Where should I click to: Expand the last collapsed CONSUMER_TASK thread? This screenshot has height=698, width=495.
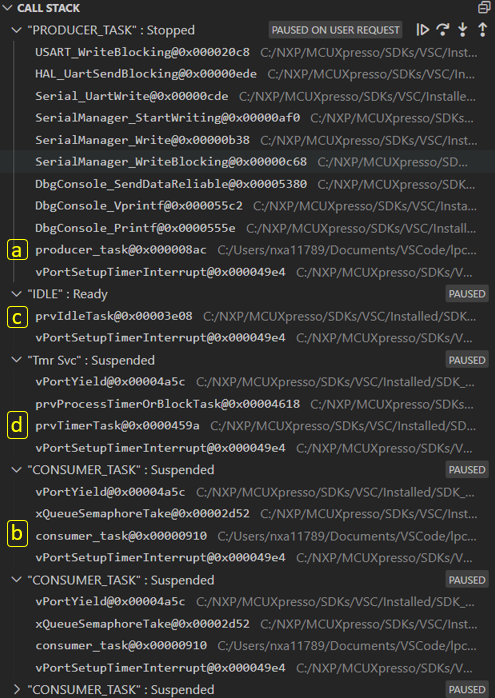point(16,690)
